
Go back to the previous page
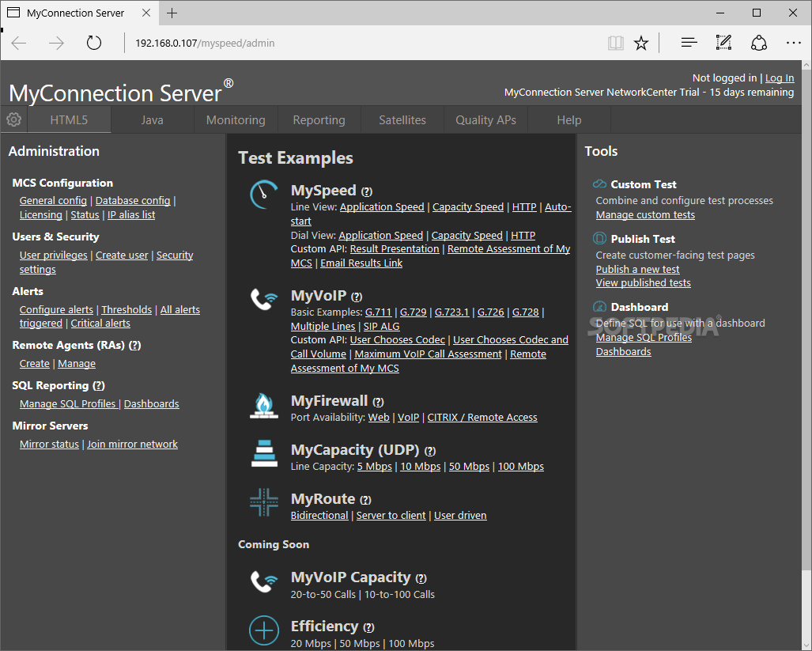coord(19,43)
